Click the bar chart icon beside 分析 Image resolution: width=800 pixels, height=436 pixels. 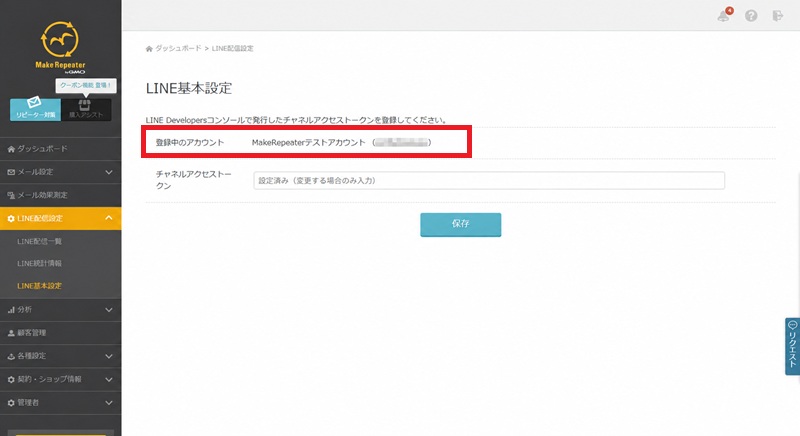pyautogui.click(x=11, y=310)
